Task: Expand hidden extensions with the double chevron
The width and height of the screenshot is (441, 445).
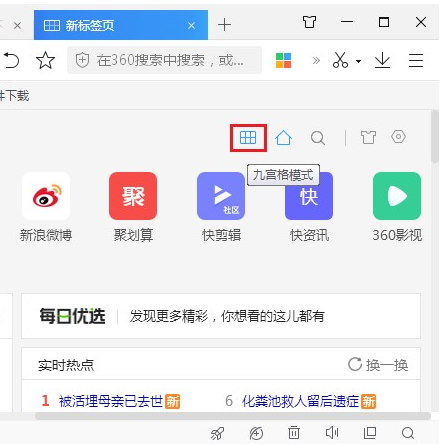Action: click(x=316, y=61)
